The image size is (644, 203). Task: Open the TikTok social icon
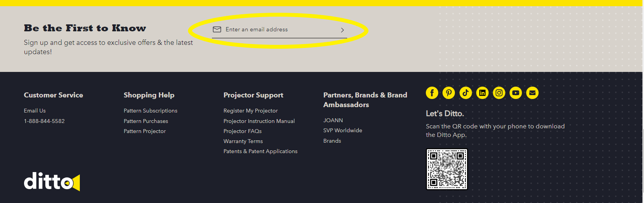(x=465, y=93)
